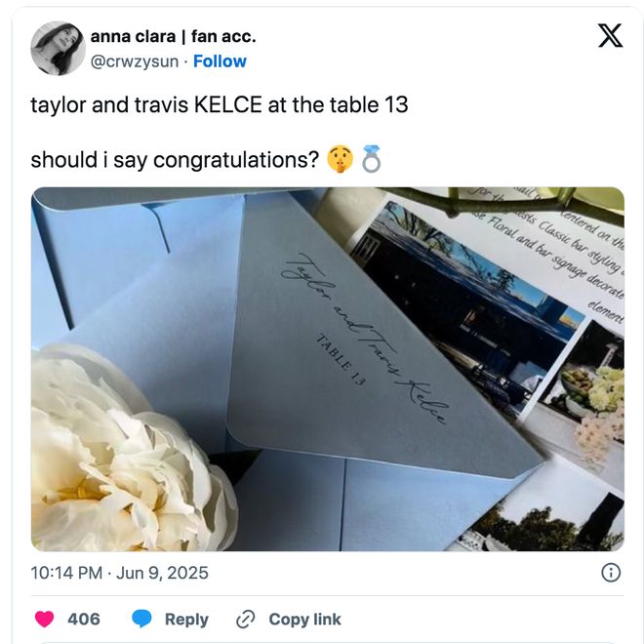Click the ring emoji in the tweet
The height and width of the screenshot is (644, 644).
(x=372, y=159)
